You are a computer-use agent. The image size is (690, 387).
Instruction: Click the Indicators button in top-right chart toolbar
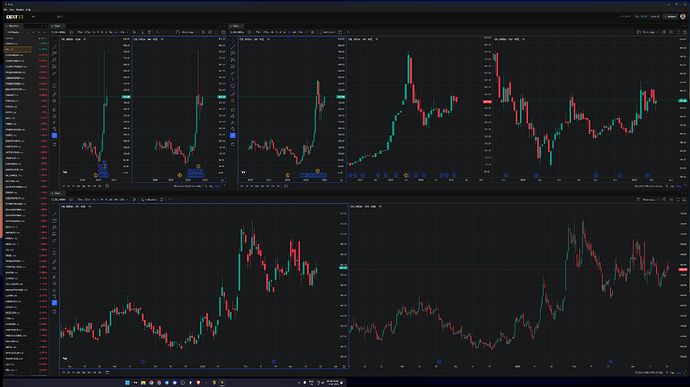tap(327, 32)
